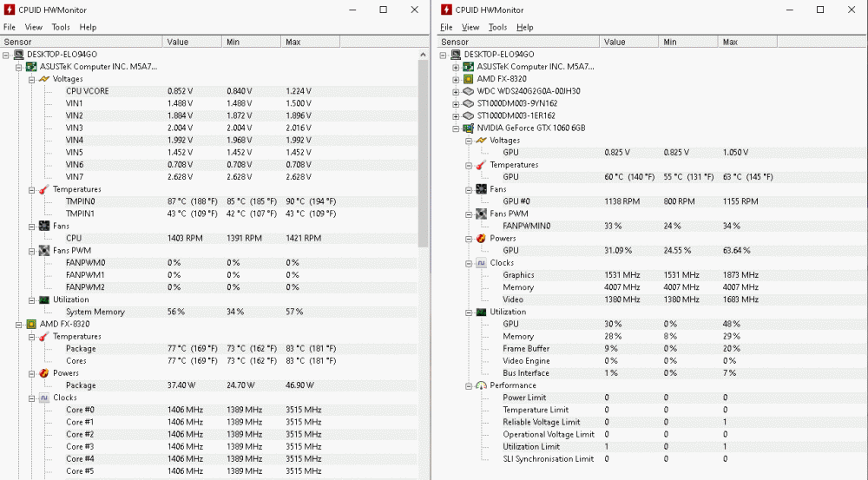Click the Fans icon under ASUSTeK in left window
The width and height of the screenshot is (868, 480).
43,226
